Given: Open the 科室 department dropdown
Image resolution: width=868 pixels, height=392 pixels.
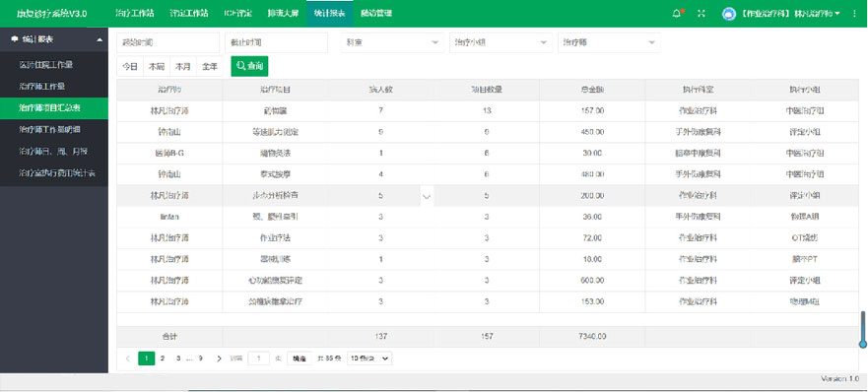Looking at the screenshot, I should click(392, 42).
